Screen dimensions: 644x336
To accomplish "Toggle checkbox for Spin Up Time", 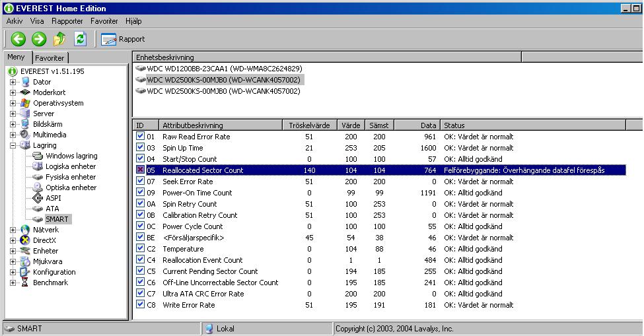I will [x=141, y=147].
